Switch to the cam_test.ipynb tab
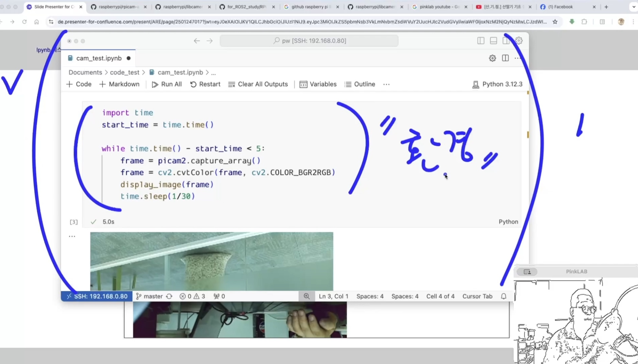 [99, 58]
